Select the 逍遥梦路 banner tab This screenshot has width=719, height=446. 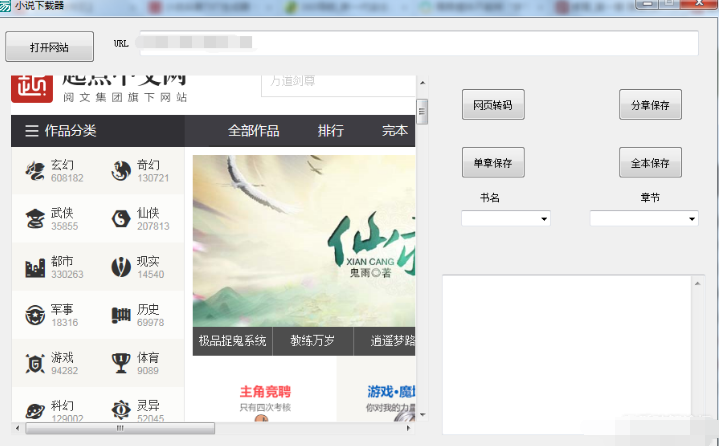[x=385, y=341]
